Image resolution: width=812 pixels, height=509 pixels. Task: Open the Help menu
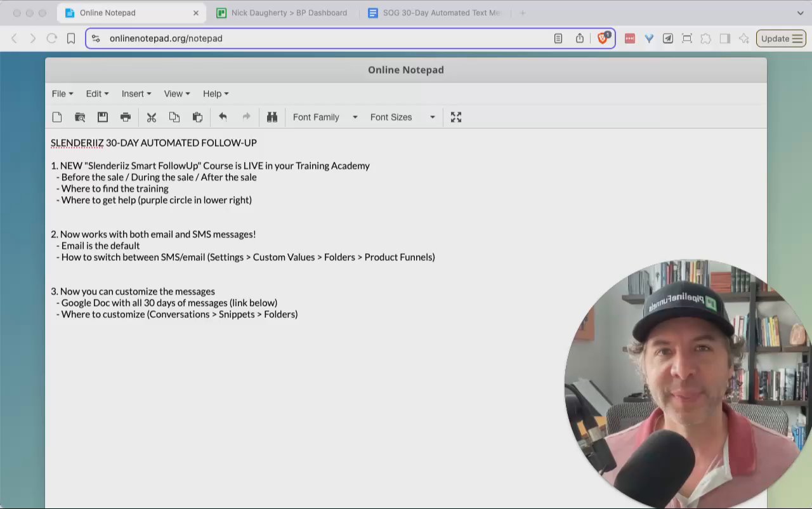tap(216, 94)
